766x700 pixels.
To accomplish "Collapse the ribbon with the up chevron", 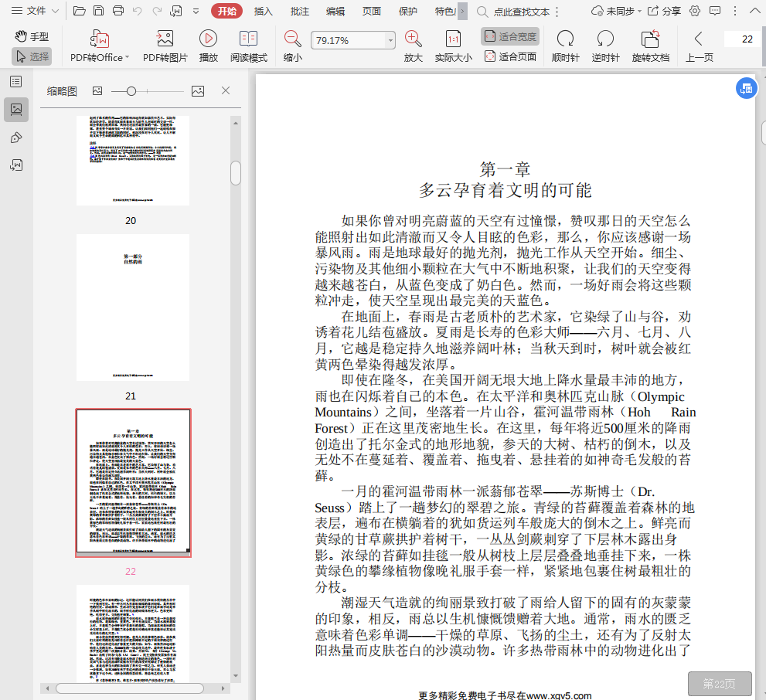I will coord(754,11).
